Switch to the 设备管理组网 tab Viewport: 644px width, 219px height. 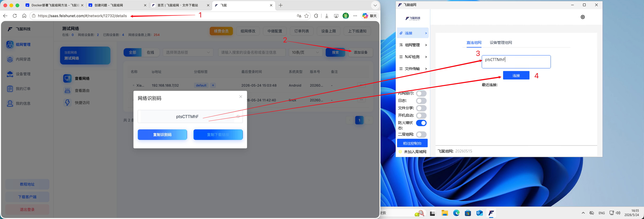pos(501,43)
